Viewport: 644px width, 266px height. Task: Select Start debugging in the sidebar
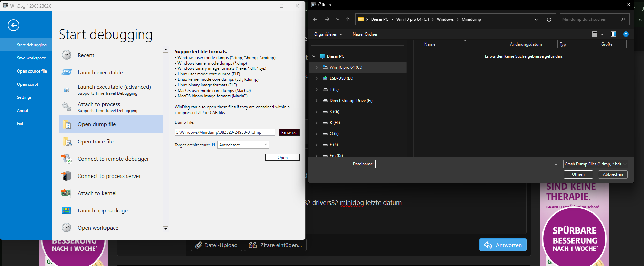(x=26, y=45)
